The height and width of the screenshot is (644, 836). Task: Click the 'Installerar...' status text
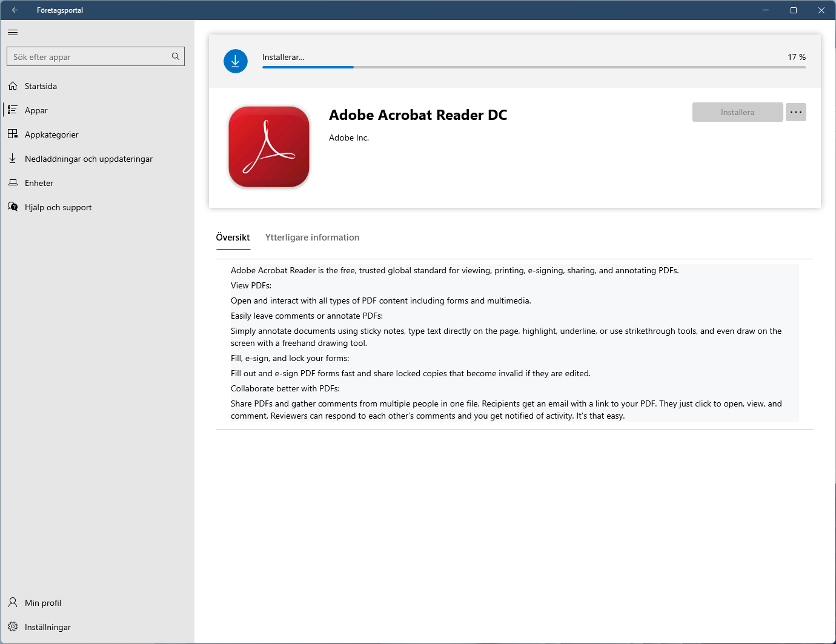tap(284, 57)
